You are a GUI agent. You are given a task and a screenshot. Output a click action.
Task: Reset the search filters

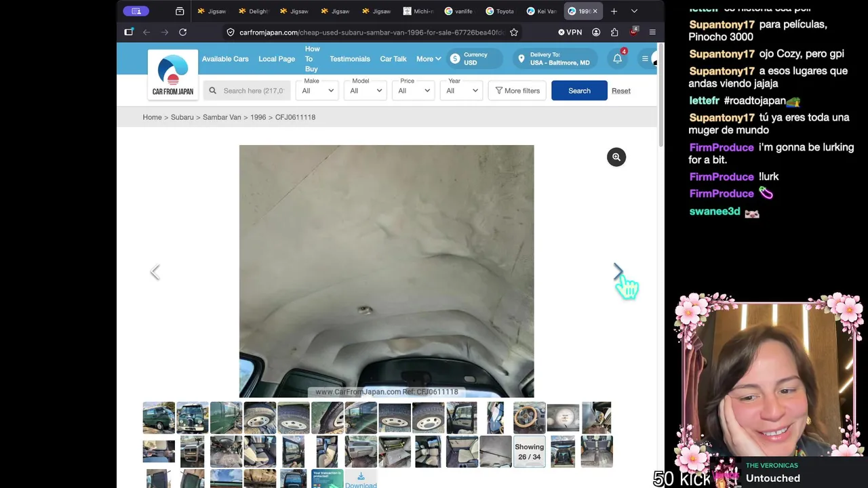point(621,91)
